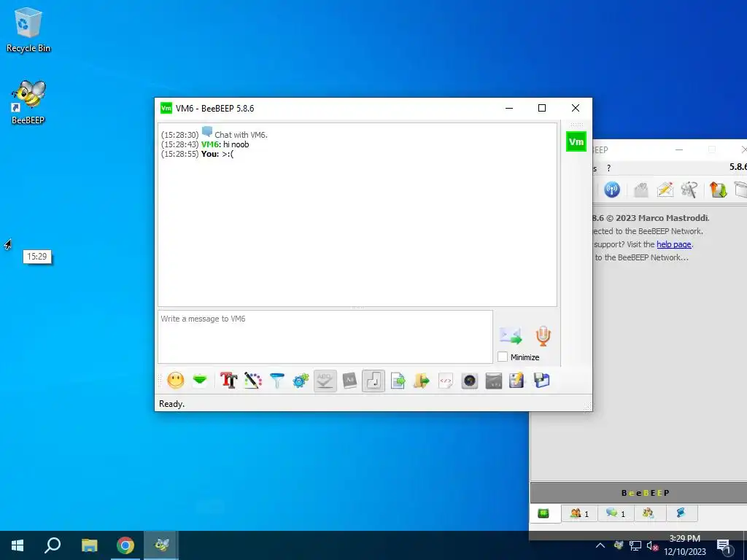The height and width of the screenshot is (560, 747).
Task: Launch Google Chrome from the taskbar
Action: point(125,545)
